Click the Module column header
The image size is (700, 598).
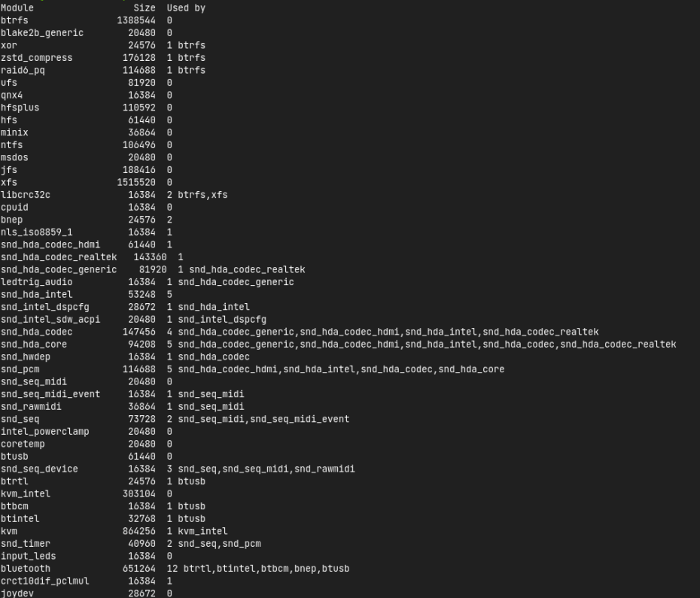click(17, 8)
